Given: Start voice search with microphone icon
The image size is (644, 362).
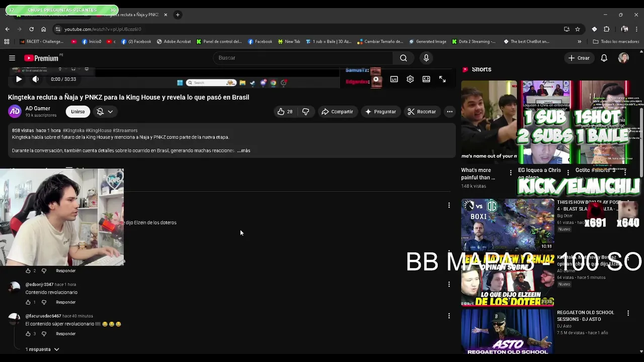Looking at the screenshot, I should point(426,58).
